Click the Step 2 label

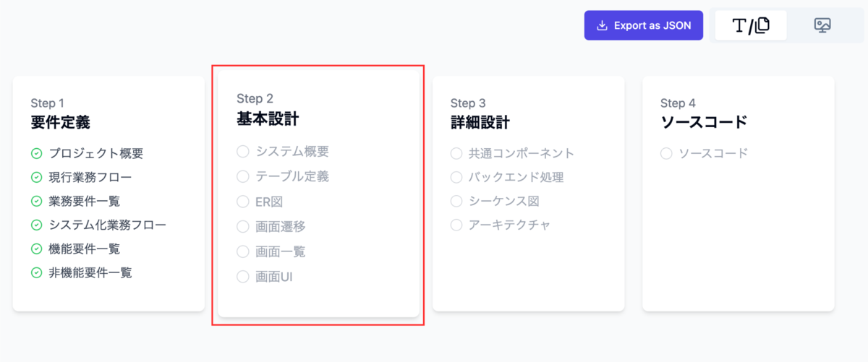(x=255, y=98)
